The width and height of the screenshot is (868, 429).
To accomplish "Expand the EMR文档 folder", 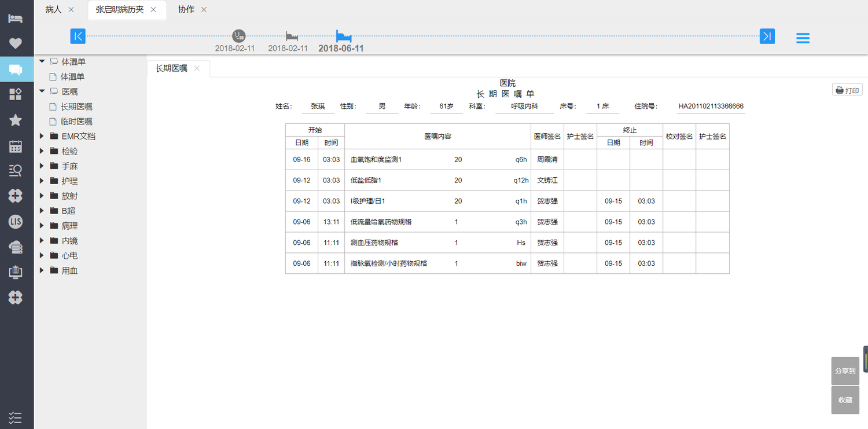I will [x=42, y=136].
